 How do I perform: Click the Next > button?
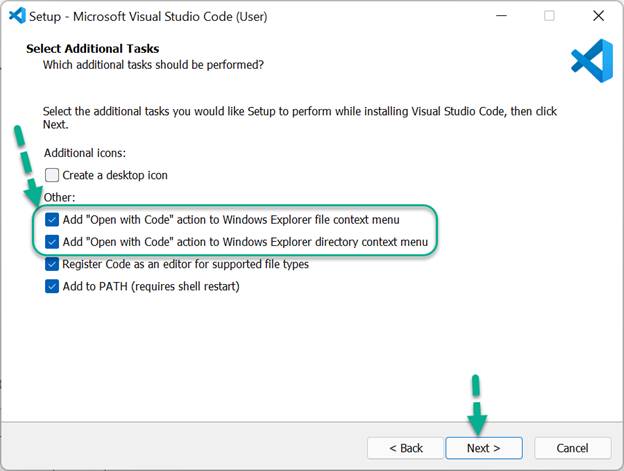click(484, 448)
